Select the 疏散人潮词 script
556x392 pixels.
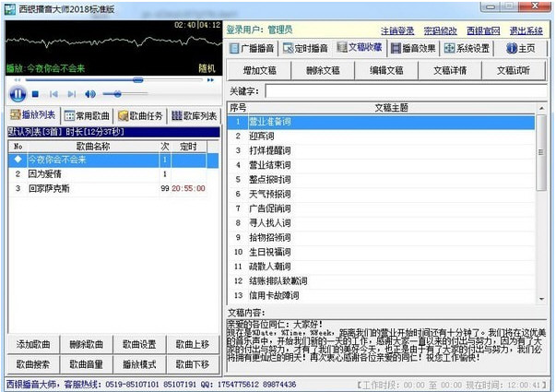381,267
